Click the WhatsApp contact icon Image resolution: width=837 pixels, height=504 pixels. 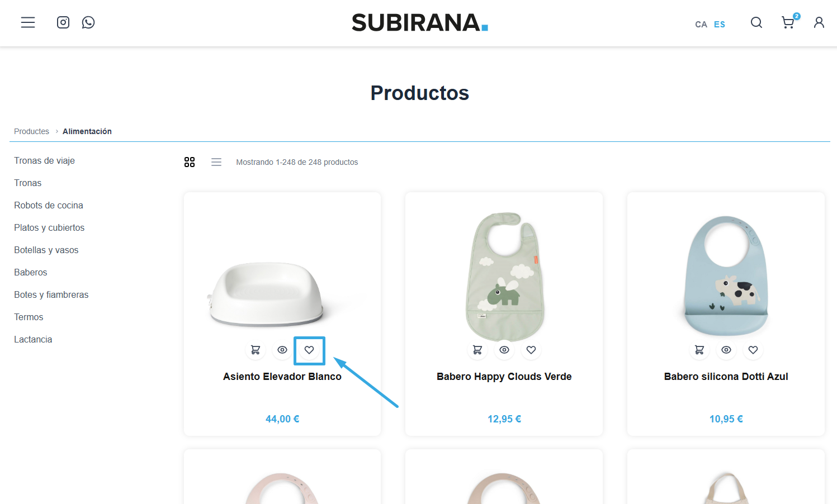88,22
